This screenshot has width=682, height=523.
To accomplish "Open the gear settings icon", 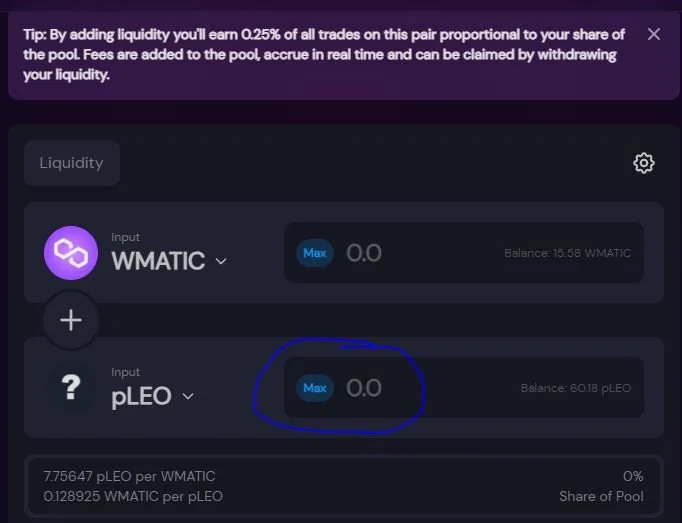I will (x=644, y=163).
